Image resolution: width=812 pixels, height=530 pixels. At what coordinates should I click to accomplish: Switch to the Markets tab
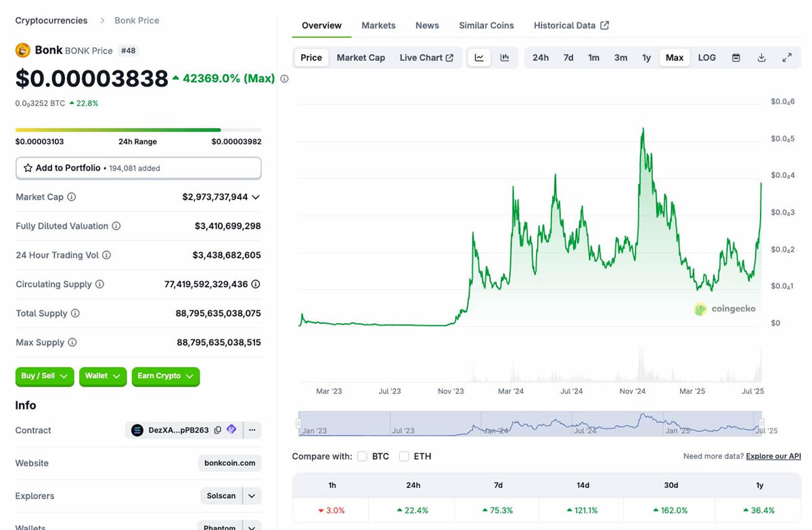coord(378,25)
